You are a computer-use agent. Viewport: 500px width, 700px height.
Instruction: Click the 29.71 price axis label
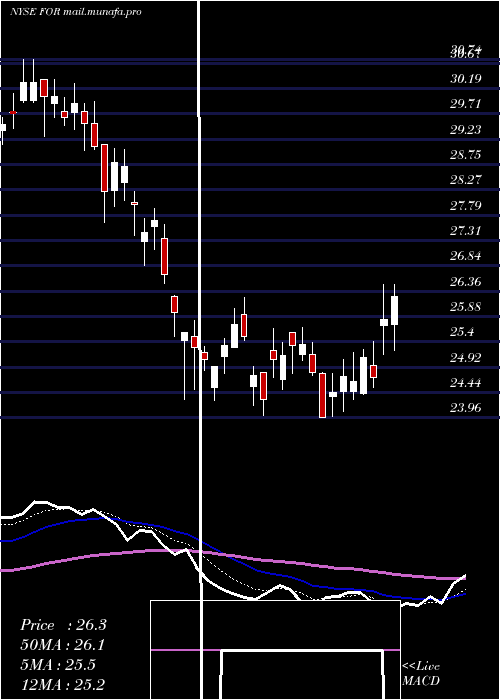[x=466, y=104]
